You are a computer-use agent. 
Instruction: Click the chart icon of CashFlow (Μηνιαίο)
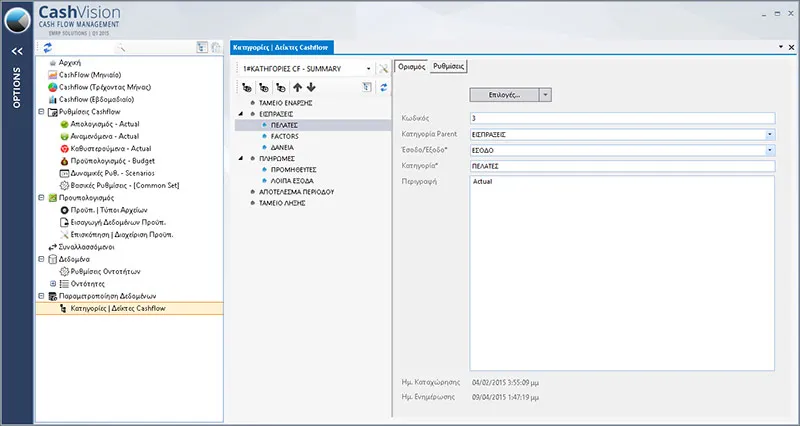(53, 75)
